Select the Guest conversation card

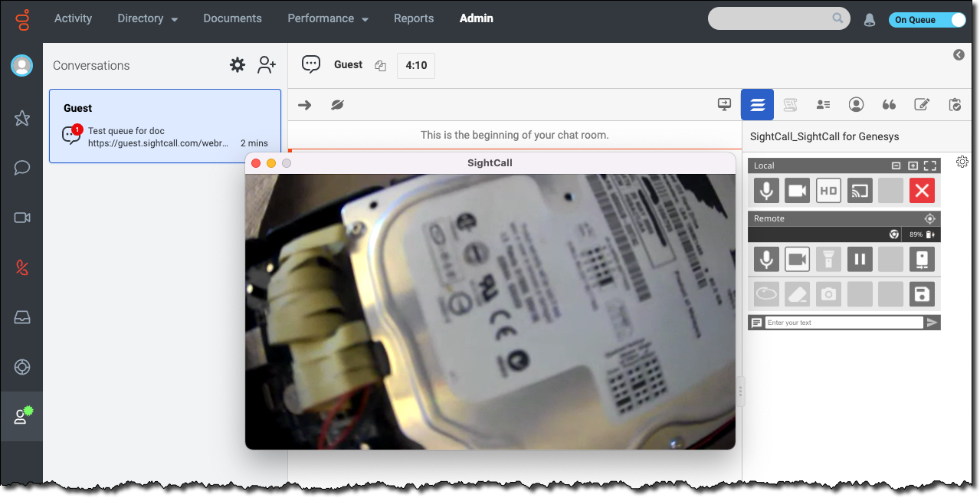click(x=165, y=126)
